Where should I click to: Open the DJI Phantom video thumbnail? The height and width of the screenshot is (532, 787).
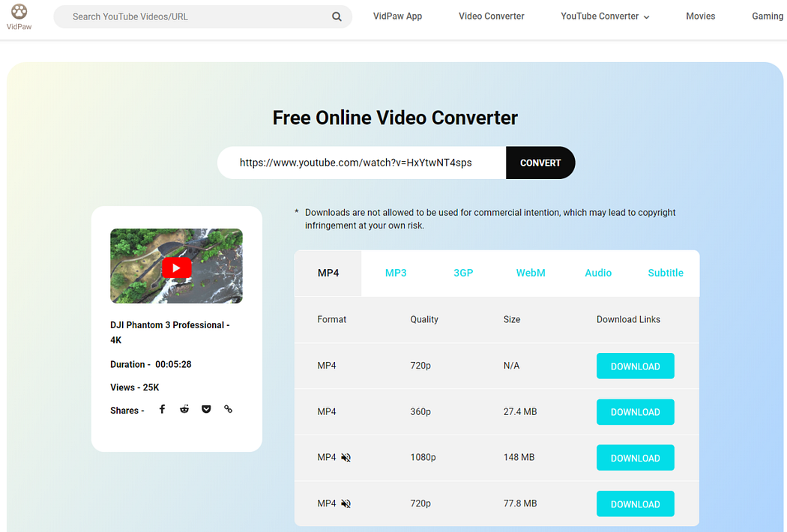[x=176, y=266]
